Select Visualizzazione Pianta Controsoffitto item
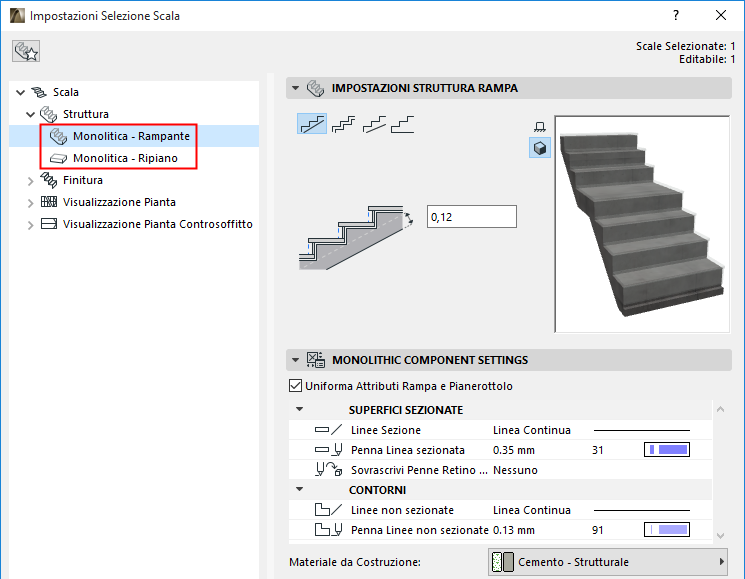This screenshot has height=579, width=745. click(158, 224)
